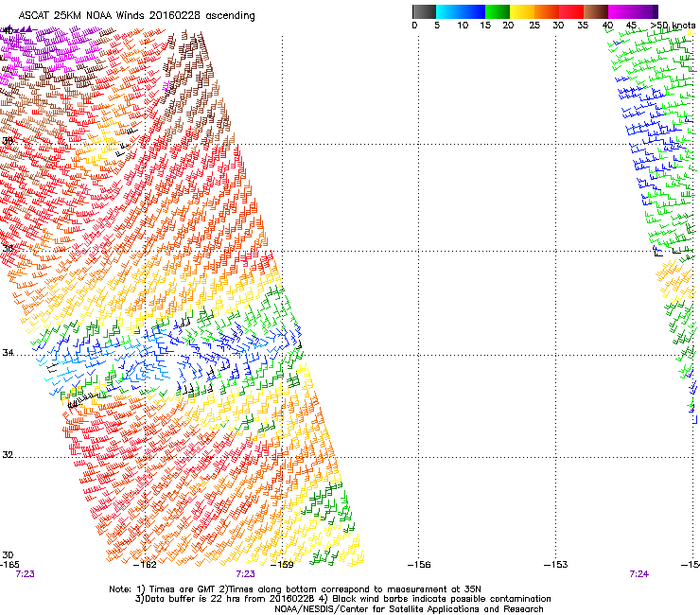This screenshot has width=700, height=615.
Task: Click the "7:23" time label under -165
Action: click(x=25, y=574)
